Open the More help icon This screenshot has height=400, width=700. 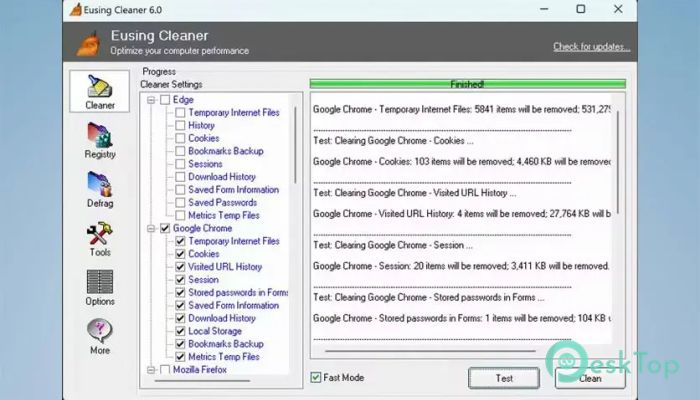pos(100,336)
